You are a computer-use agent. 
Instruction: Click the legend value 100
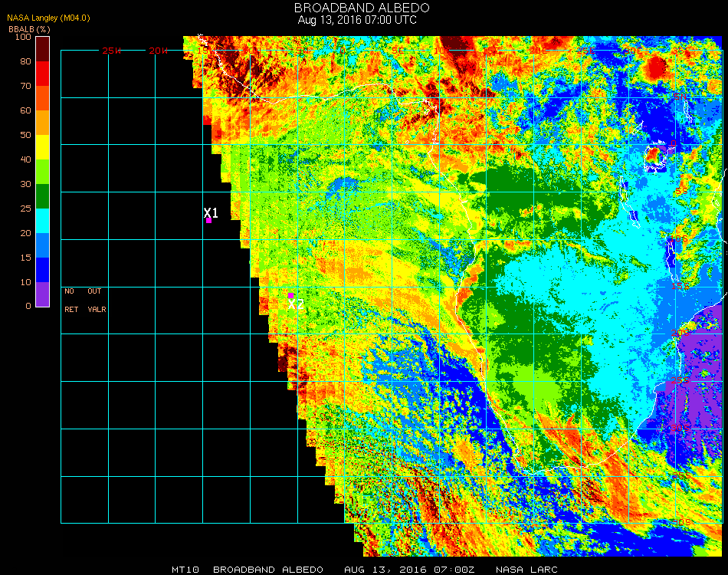pyautogui.click(x=23, y=37)
